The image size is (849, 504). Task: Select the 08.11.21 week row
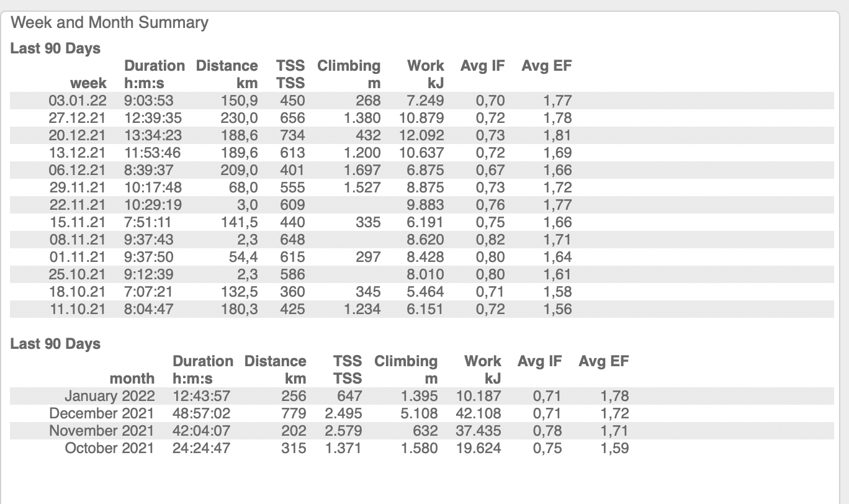pyautogui.click(x=78, y=240)
